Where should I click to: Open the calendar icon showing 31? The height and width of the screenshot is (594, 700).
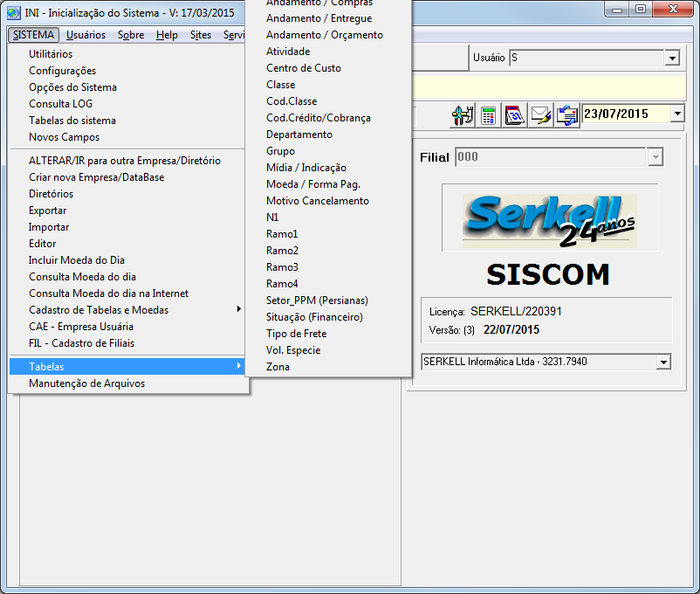point(514,116)
